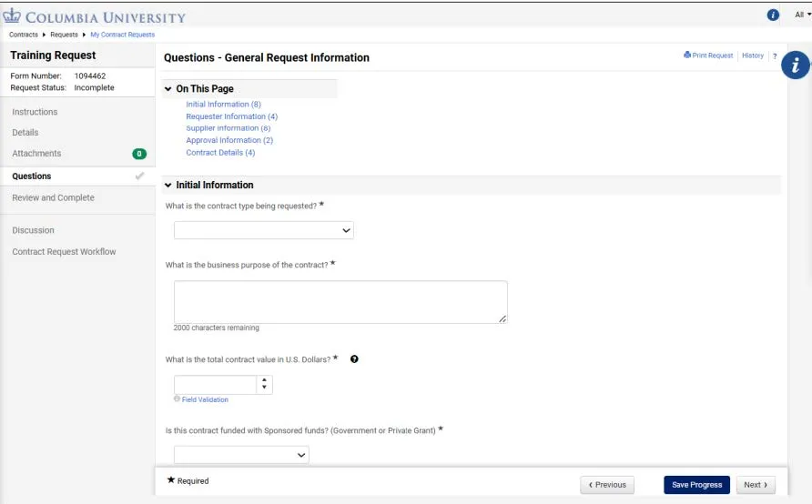Collapse the On This Page section
Image resolution: width=812 pixels, height=504 pixels.
(x=167, y=89)
